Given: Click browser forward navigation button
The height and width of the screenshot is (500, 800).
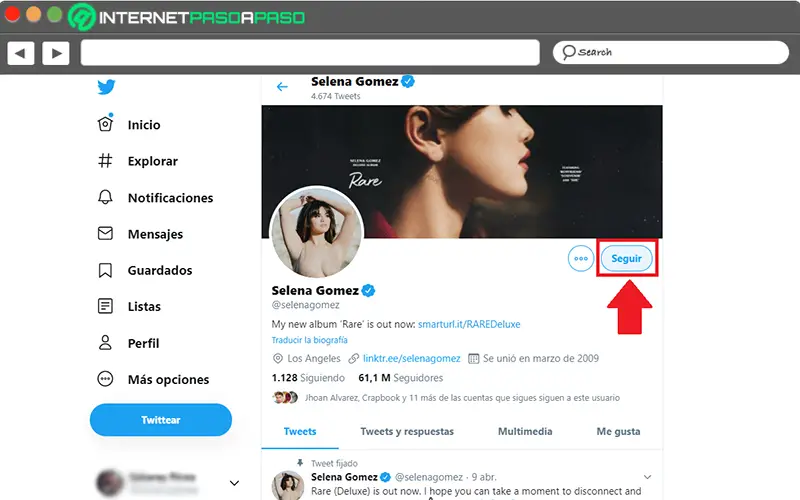Looking at the screenshot, I should pyautogui.click(x=56, y=53).
